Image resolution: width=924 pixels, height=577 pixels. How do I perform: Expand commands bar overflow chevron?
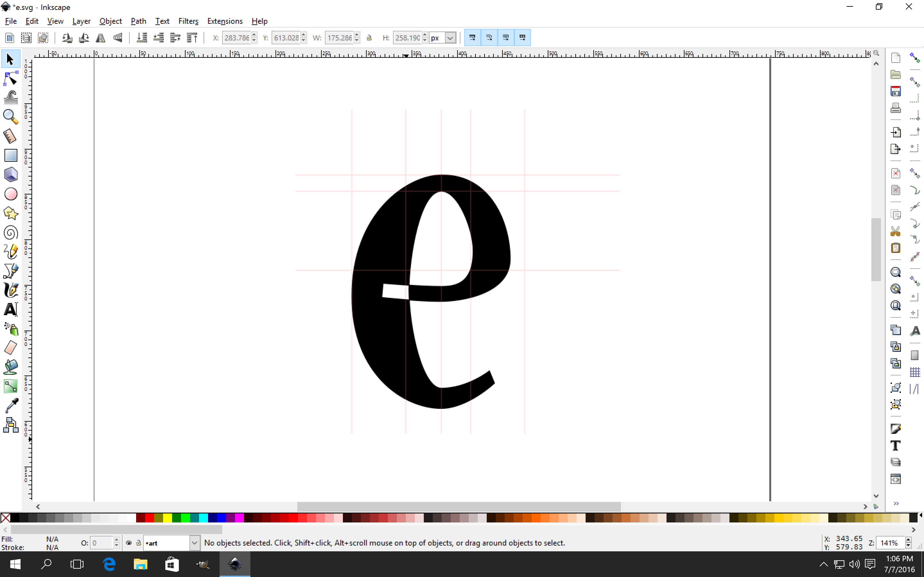(896, 503)
